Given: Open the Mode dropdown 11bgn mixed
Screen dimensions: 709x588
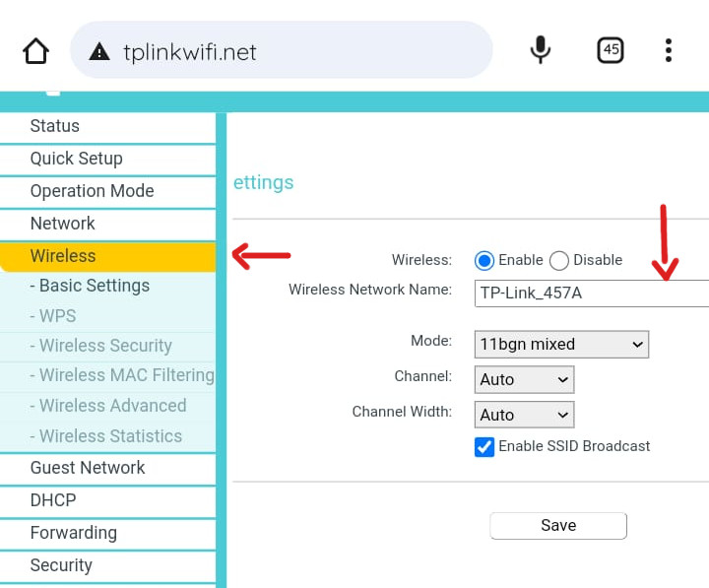Looking at the screenshot, I should coord(561,344).
